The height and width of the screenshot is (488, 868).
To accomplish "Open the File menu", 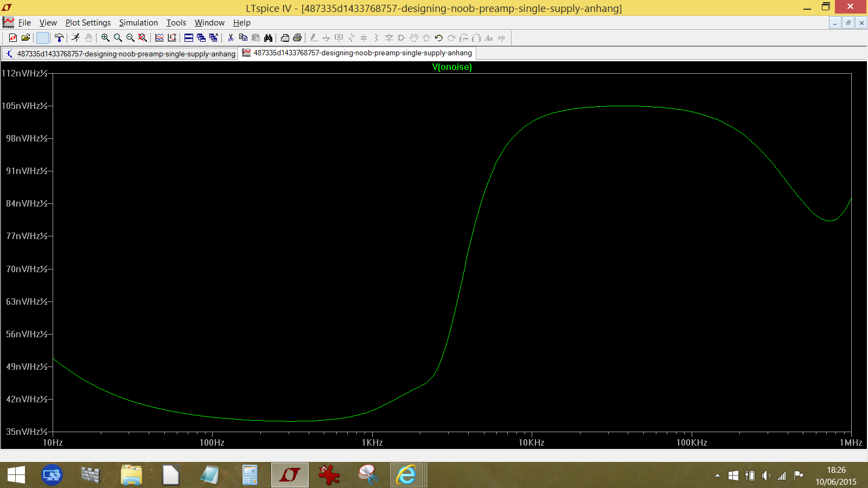I will pyautogui.click(x=24, y=23).
